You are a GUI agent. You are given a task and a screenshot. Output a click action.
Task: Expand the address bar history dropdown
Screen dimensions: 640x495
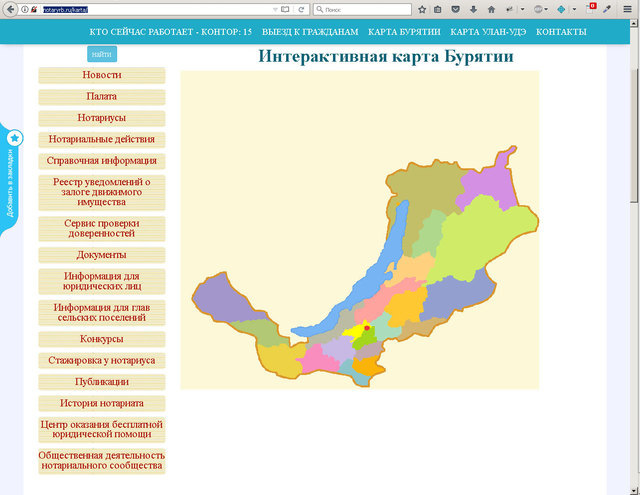coord(273,8)
